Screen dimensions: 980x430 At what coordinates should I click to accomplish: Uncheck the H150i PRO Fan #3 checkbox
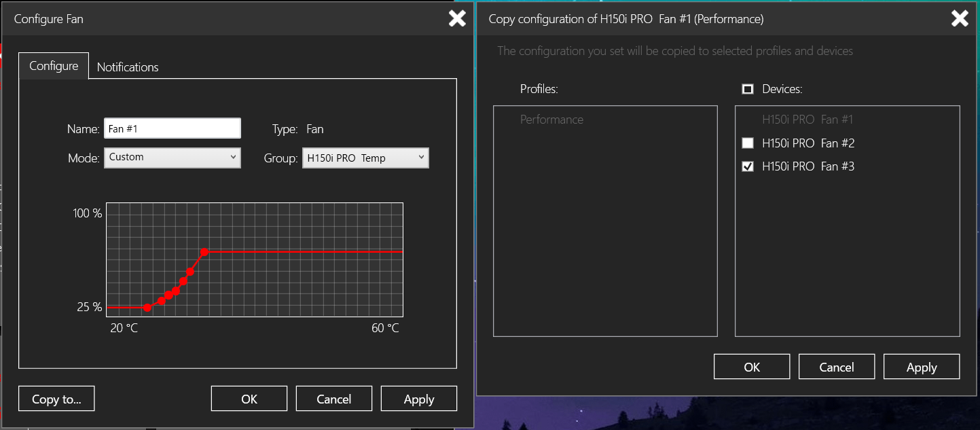coord(748,166)
